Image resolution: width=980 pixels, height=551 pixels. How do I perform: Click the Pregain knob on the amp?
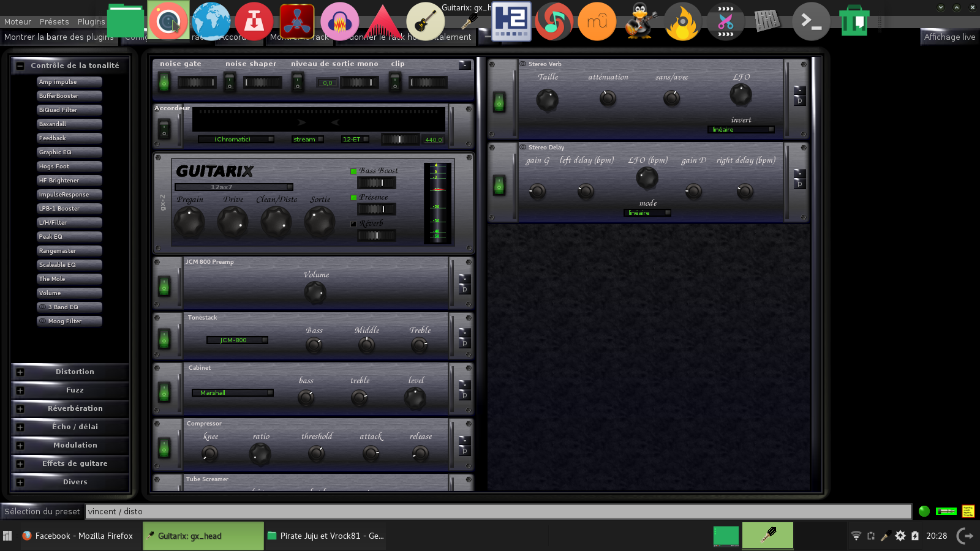pyautogui.click(x=189, y=221)
